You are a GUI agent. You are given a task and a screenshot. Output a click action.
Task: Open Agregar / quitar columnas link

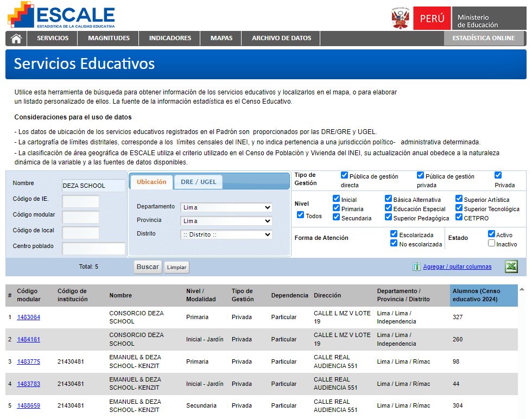[457, 266]
